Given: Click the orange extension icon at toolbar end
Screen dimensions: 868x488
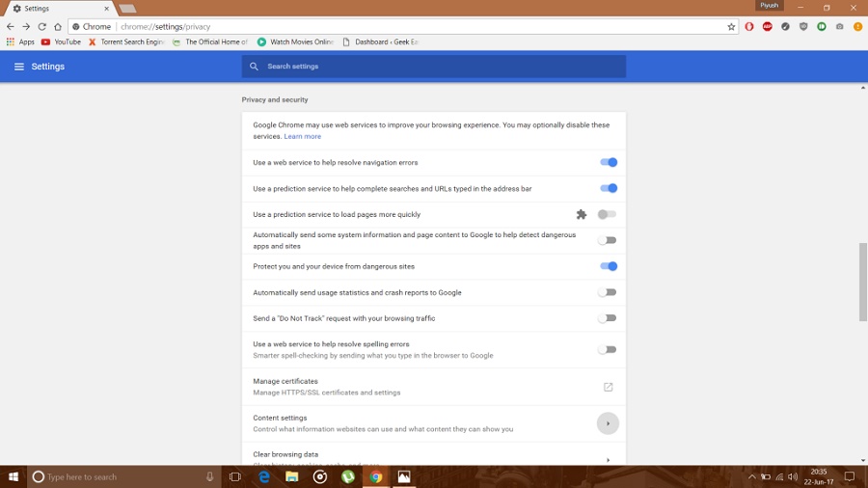Looking at the screenshot, I should pyautogui.click(x=857, y=27).
